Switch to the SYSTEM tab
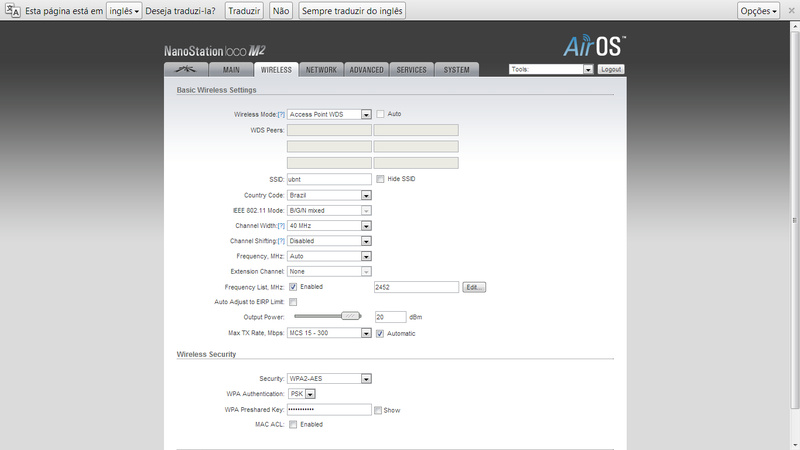Screen dimensions: 800x450 tap(457, 69)
